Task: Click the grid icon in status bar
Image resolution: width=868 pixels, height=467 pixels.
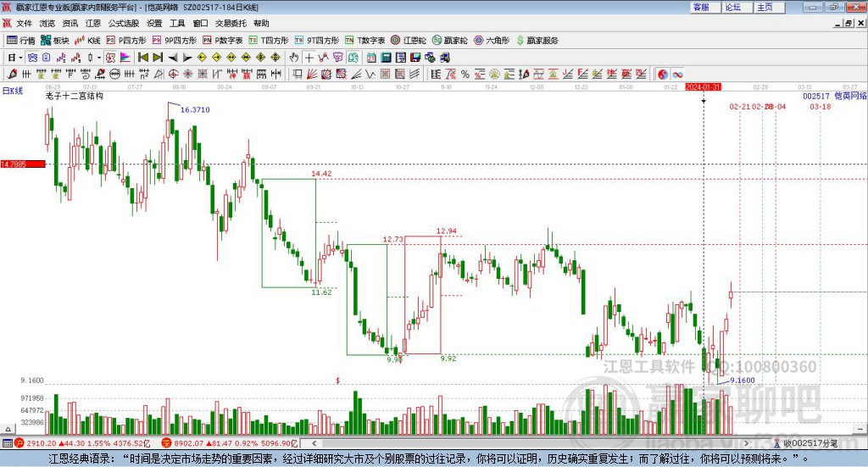Action: 7,443
